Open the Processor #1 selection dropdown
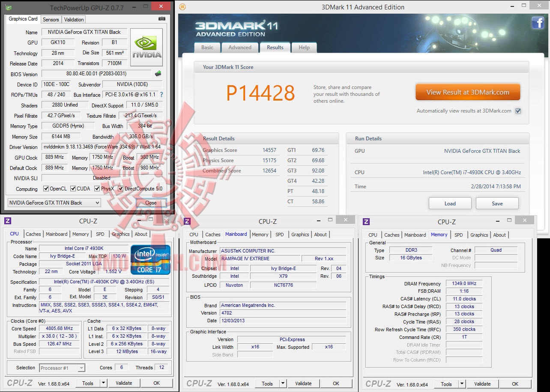Viewport: 550px width, 392px height. click(63, 368)
